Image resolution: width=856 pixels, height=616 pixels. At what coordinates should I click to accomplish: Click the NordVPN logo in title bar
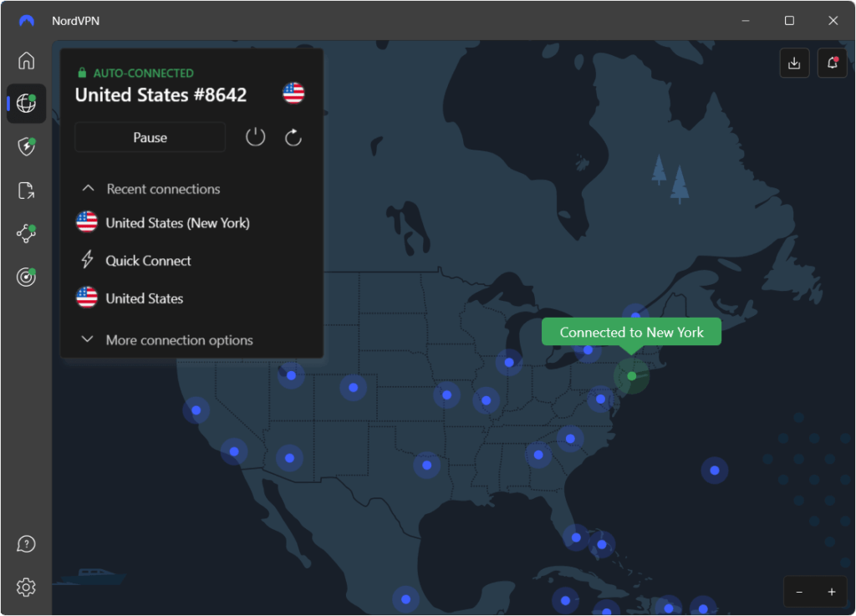tap(26, 21)
